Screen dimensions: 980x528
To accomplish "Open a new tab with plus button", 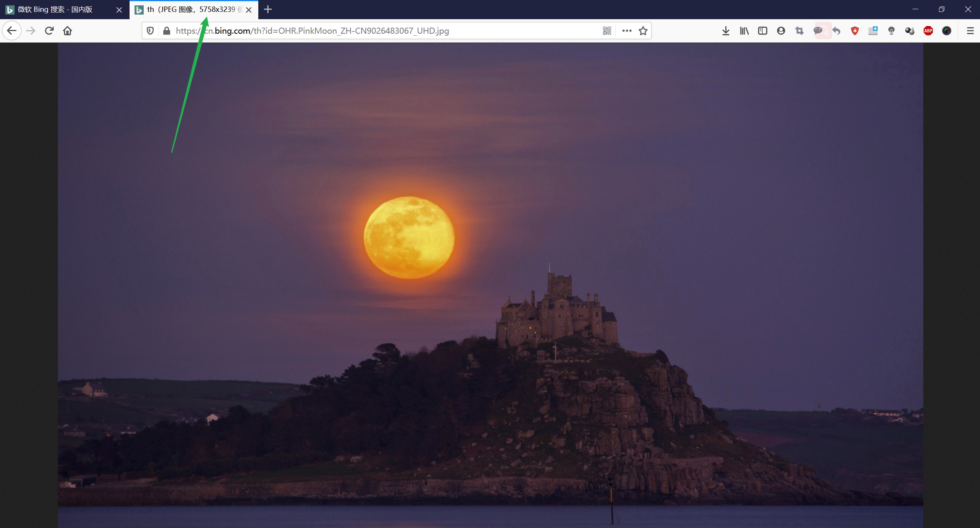I will [268, 9].
